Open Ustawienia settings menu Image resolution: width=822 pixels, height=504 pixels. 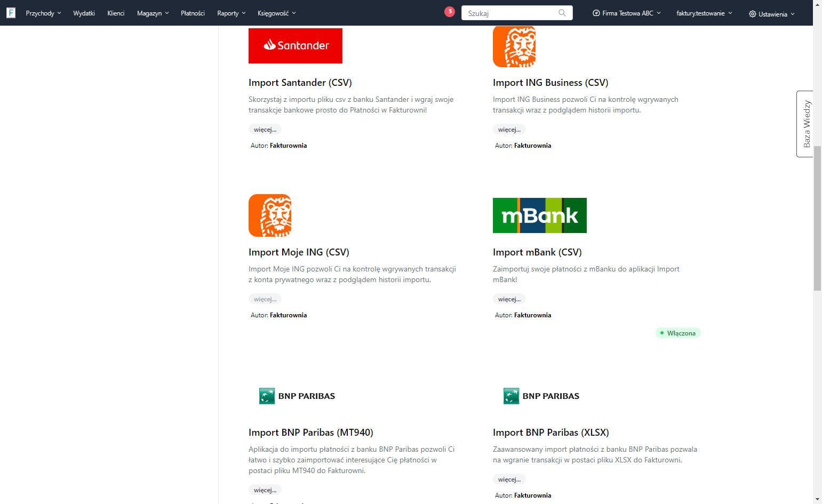[x=772, y=14]
